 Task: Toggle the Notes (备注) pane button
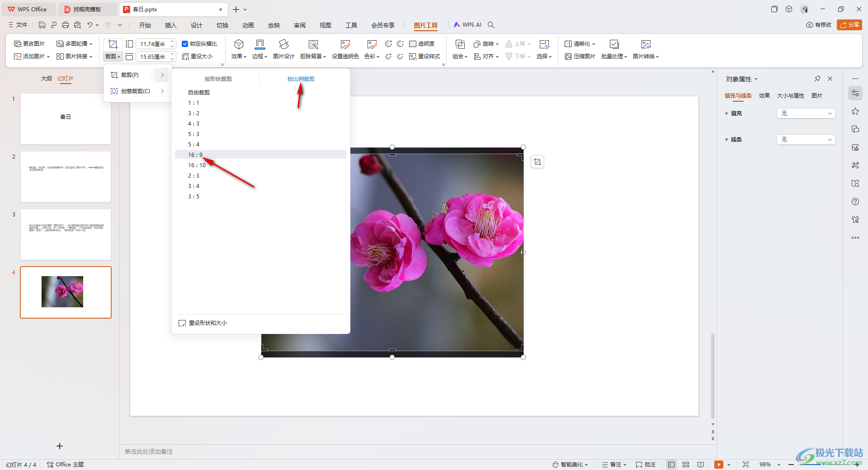(x=614, y=464)
